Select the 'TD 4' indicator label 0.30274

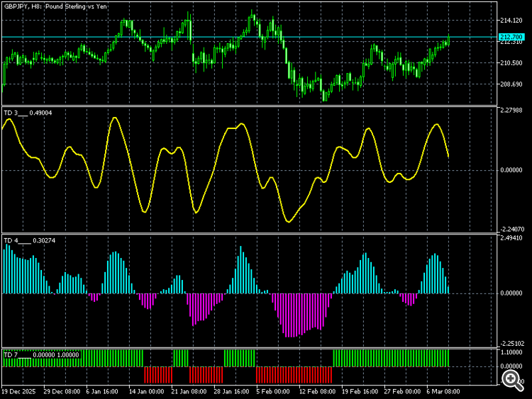(30, 241)
